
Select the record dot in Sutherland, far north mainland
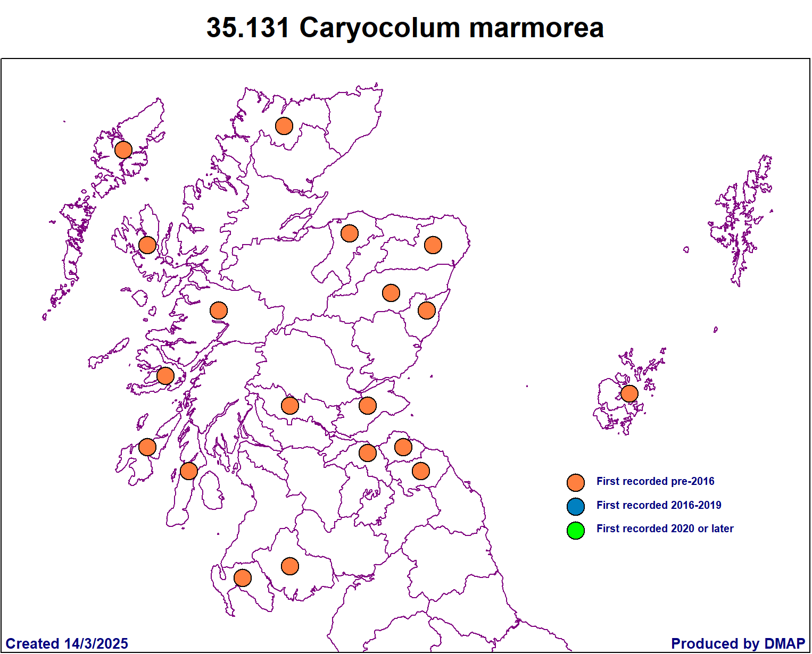pos(284,126)
